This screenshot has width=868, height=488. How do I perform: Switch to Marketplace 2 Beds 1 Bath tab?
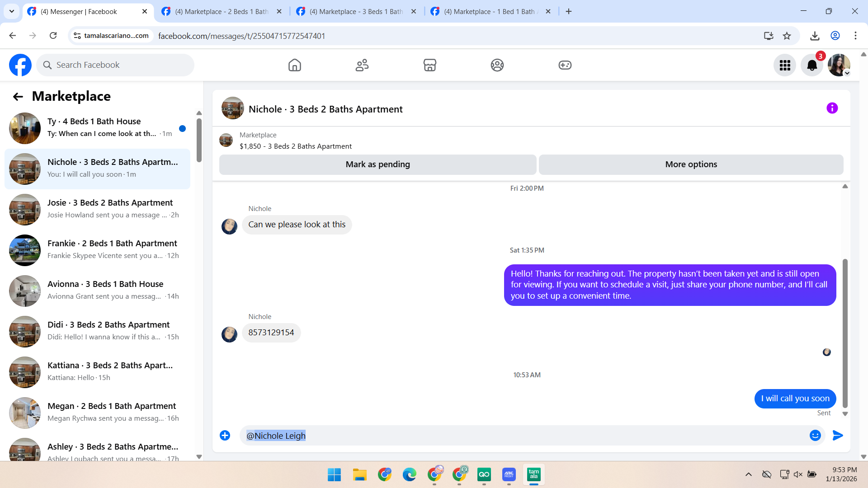[222, 12]
